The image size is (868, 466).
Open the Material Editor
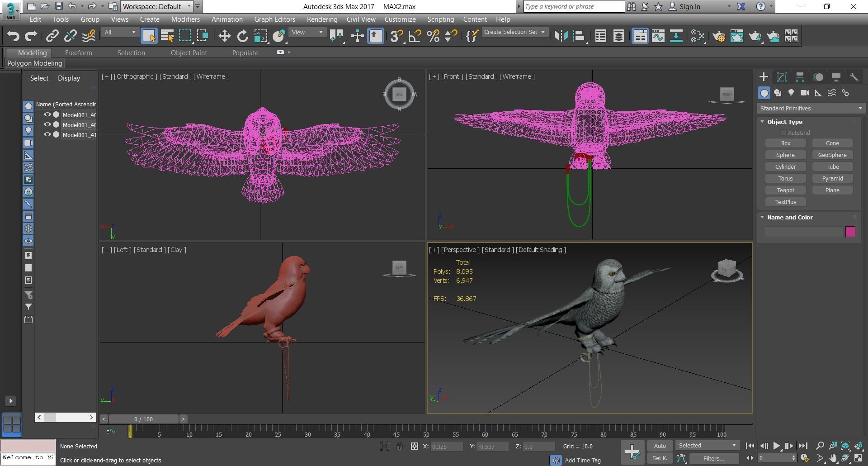(698, 36)
